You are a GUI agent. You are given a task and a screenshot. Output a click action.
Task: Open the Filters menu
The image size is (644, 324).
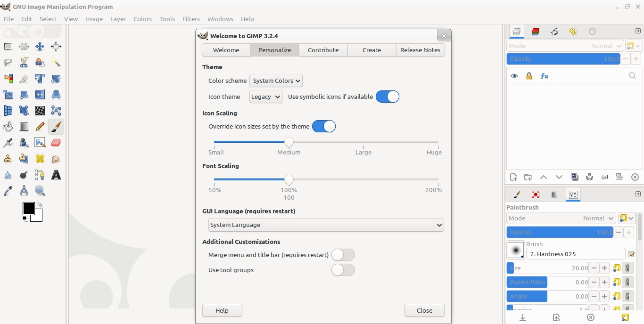(x=191, y=19)
